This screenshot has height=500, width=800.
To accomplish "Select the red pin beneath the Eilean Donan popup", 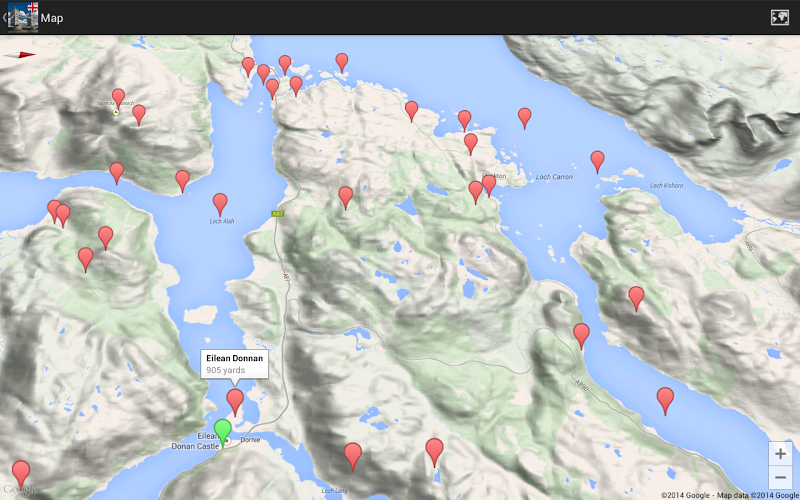I will click(x=235, y=402).
